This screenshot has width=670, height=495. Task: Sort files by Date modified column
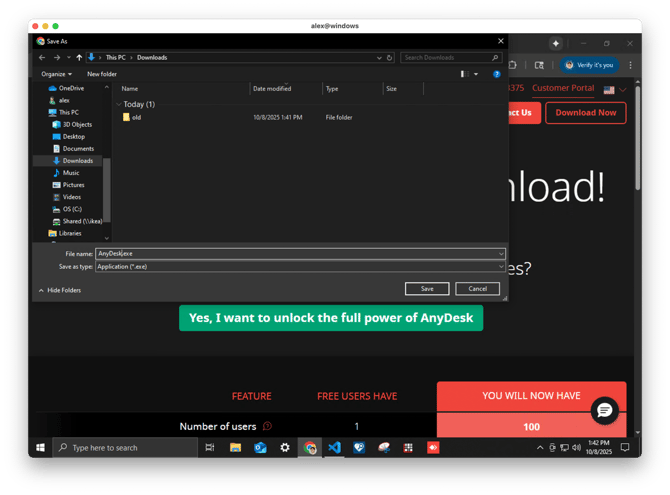[x=272, y=88]
